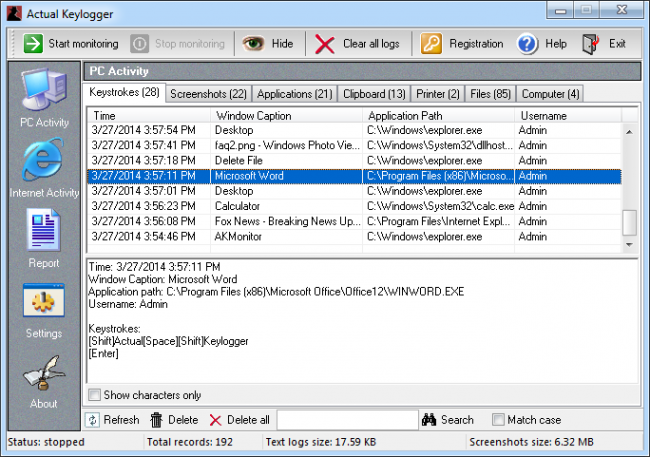Click the Start monitoring label

[x=83, y=44]
